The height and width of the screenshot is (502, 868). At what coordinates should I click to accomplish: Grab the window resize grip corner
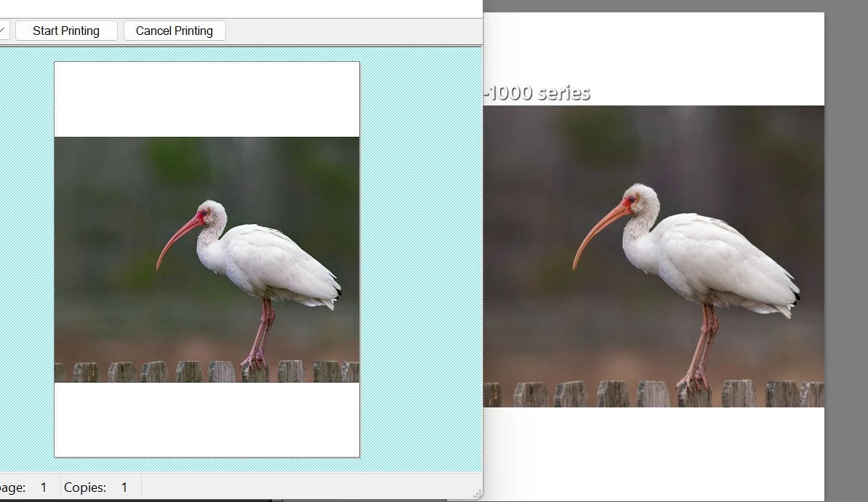[477, 494]
